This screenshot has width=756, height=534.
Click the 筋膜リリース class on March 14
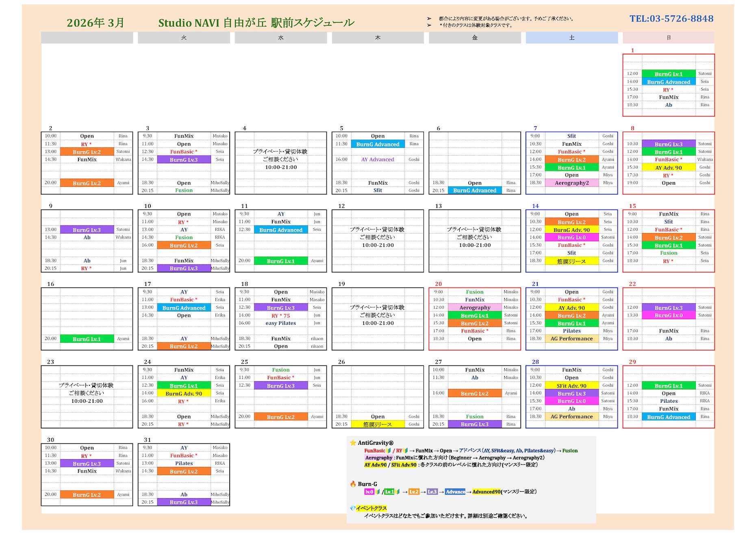click(571, 261)
